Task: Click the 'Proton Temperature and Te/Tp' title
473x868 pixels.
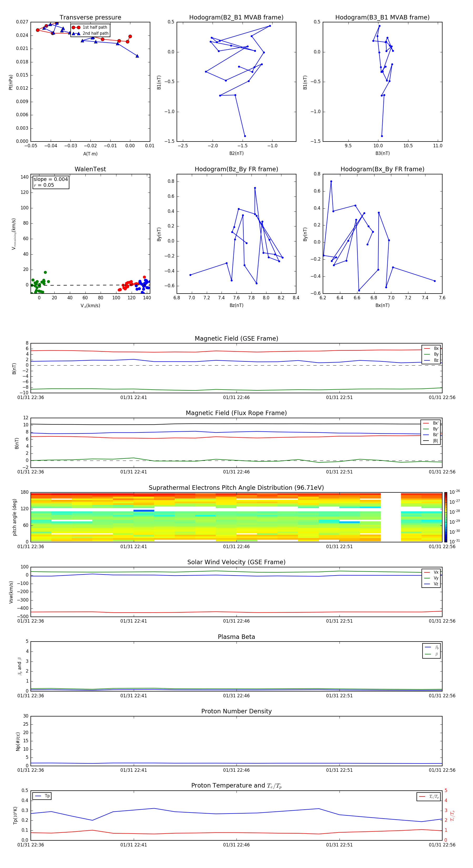Action: (236, 786)
